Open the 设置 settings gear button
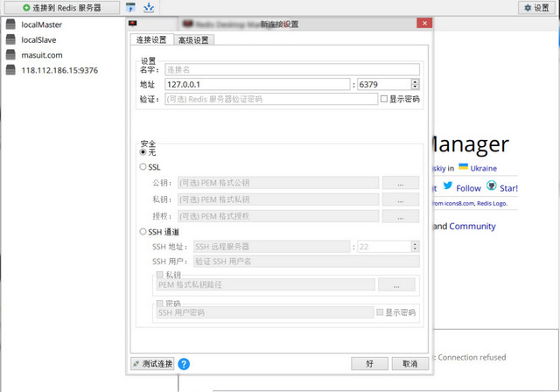 coord(536,8)
